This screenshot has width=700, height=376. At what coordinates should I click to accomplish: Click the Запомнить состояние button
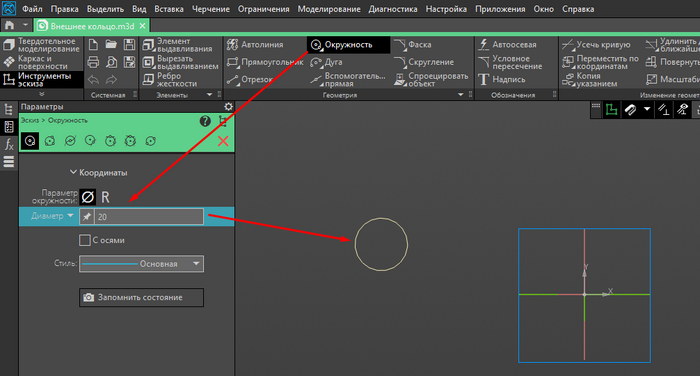click(x=142, y=297)
